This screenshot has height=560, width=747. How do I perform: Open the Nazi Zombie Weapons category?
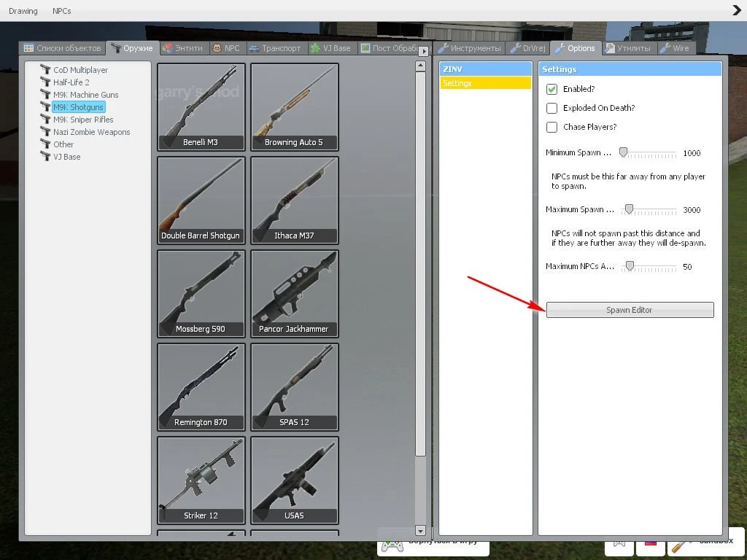(91, 132)
